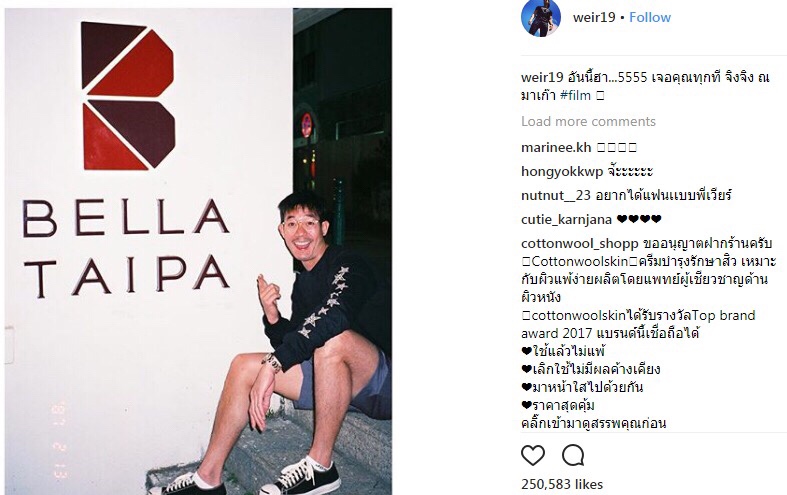Visit commenter cottonwool_shopp profile

(580, 244)
